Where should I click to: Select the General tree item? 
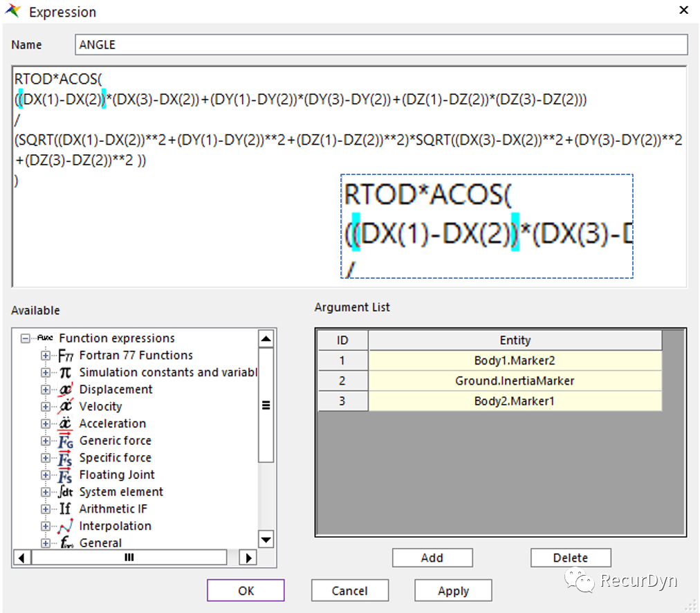pyautogui.click(x=100, y=543)
